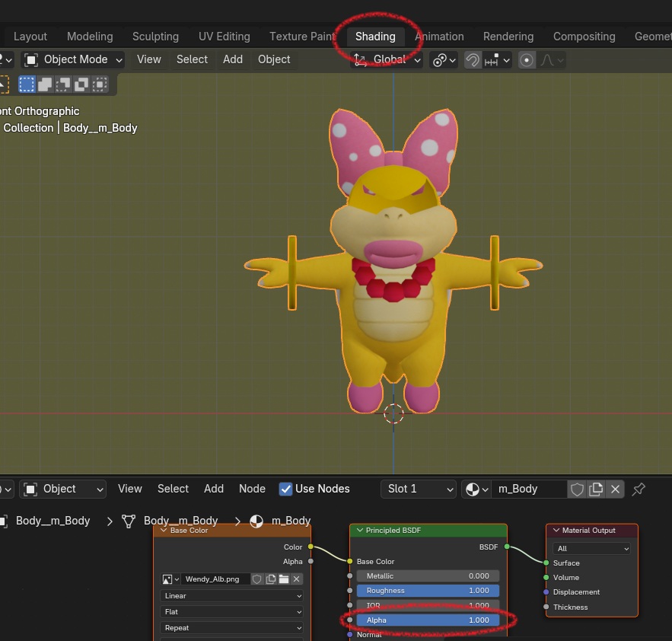This screenshot has width=672, height=641.
Task: Open the Slot 1 material slot dropdown
Action: click(x=419, y=489)
